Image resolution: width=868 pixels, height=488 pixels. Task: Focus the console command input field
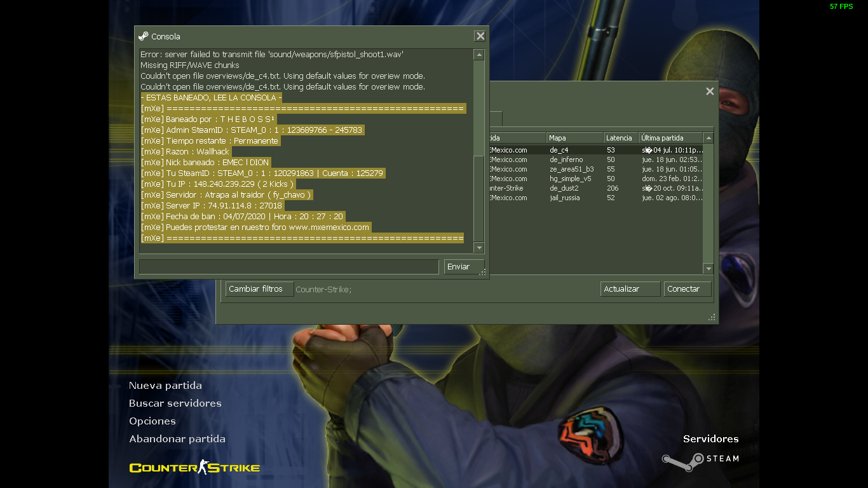click(289, 267)
